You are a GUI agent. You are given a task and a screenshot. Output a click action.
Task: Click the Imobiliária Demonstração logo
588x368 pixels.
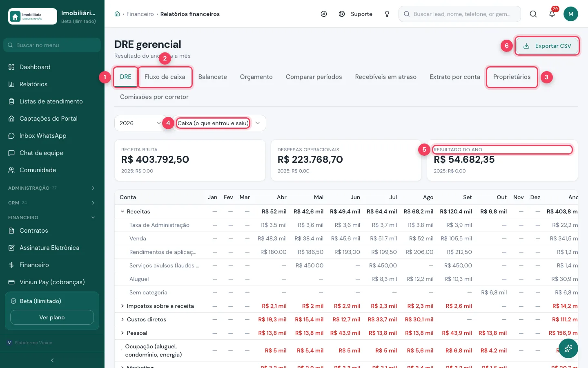point(33,16)
